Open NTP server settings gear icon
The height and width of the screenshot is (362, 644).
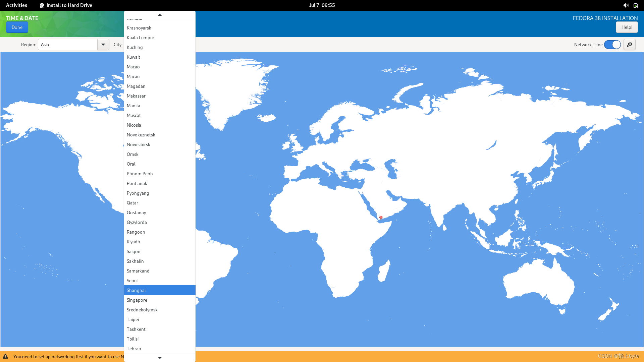tap(630, 45)
